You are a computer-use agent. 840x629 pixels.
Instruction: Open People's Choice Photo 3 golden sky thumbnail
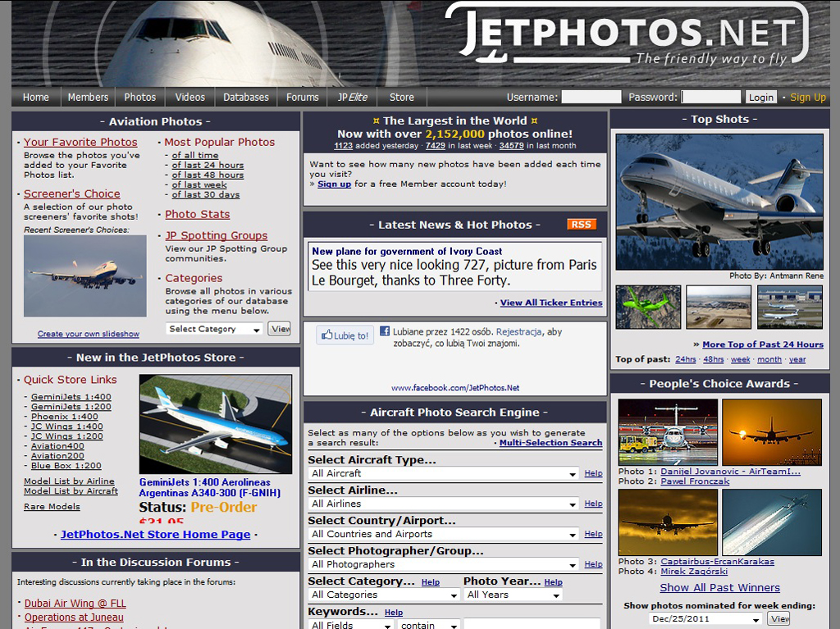(668, 522)
